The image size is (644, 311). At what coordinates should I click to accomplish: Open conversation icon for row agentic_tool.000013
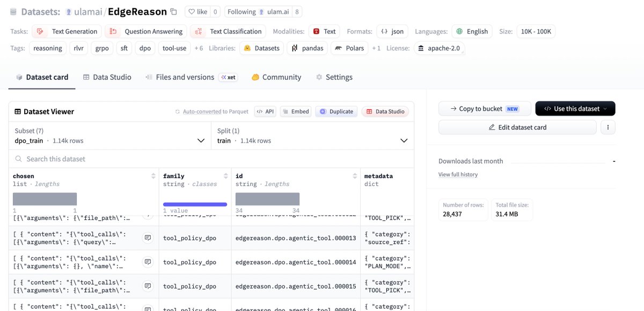148,238
